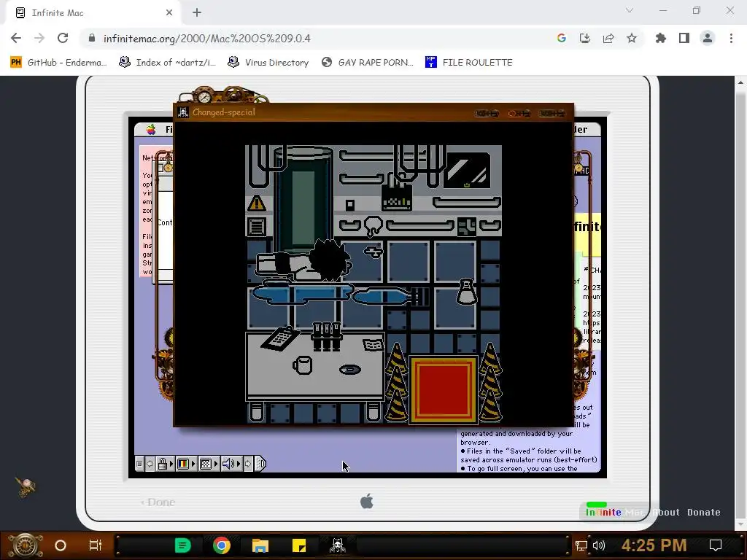Click the test tube rack on table
This screenshot has height=560, width=747.
[326, 335]
